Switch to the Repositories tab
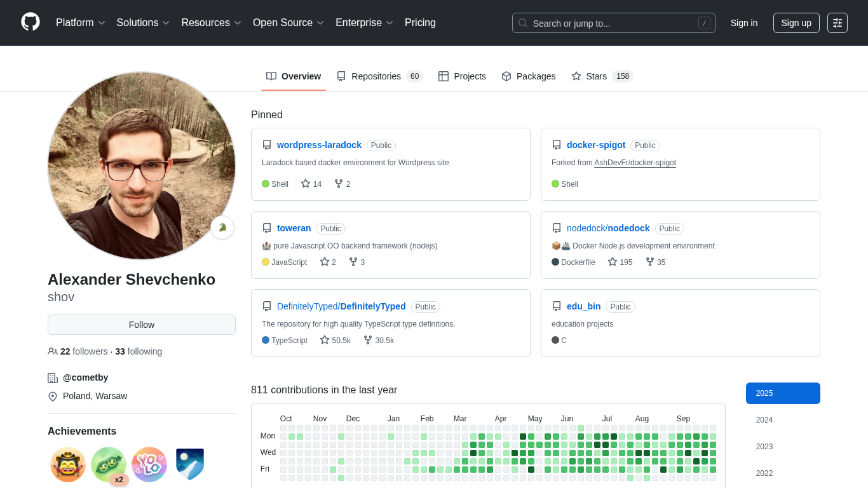This screenshot has width=868, height=488. pyautogui.click(x=379, y=76)
